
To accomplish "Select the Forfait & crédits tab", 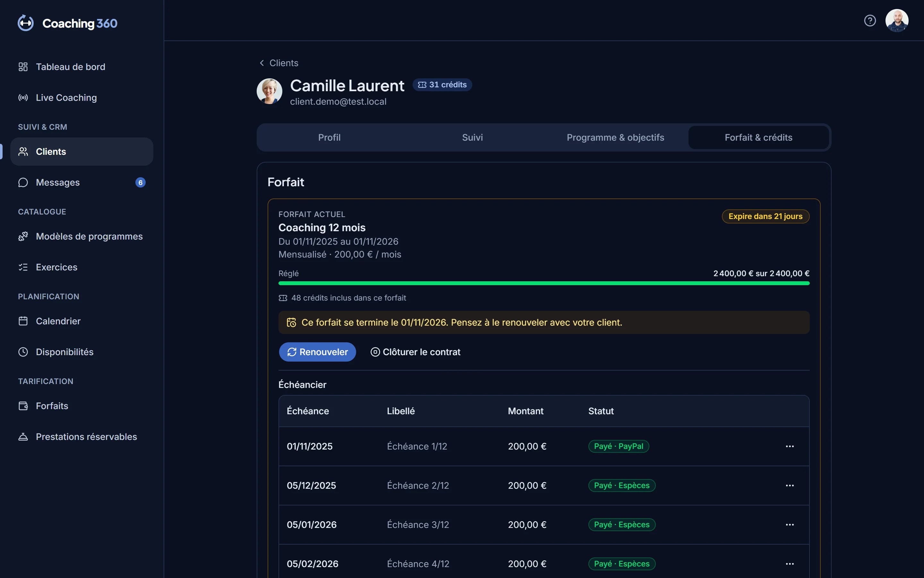I will tap(758, 138).
